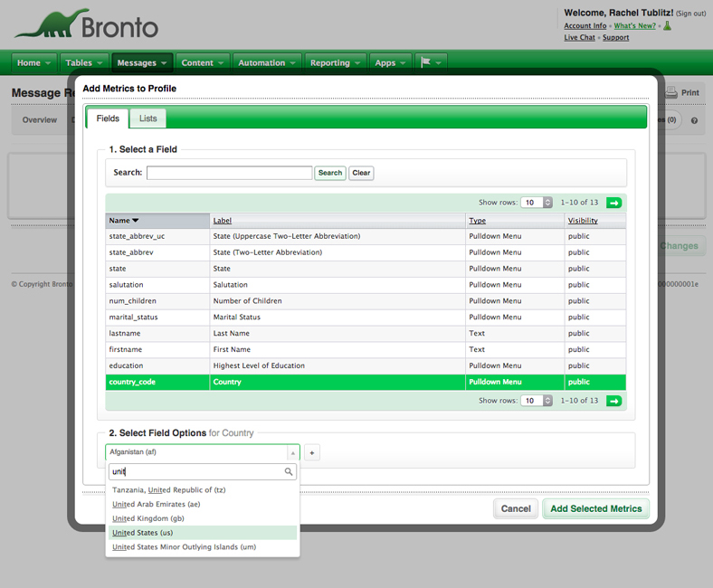The image size is (713, 588).
Task: Click the help question mark icon
Action: pos(694,120)
